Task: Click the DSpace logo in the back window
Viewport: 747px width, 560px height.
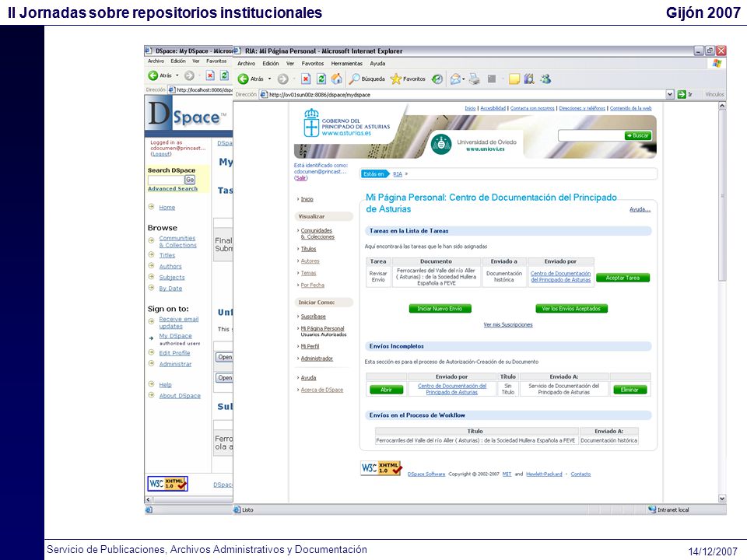Action: pos(188,114)
